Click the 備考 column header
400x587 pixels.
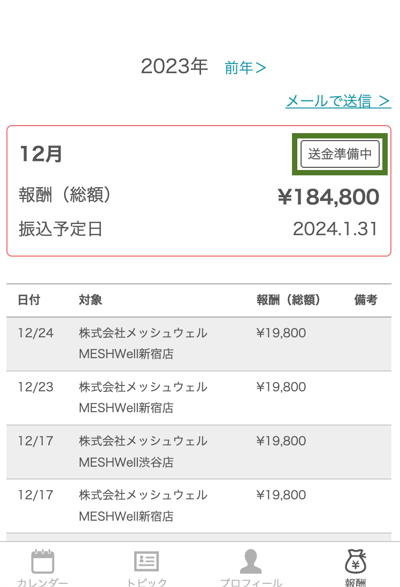[366, 300]
